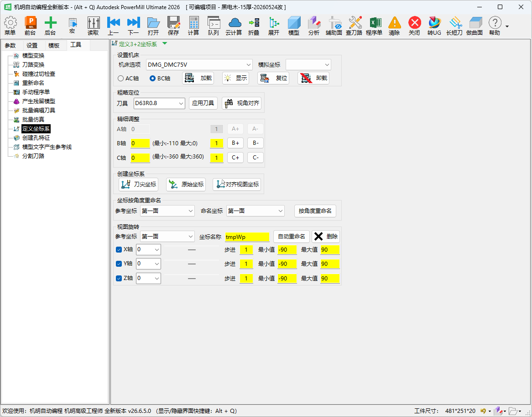Adjust the X轴 rotation slider

click(x=192, y=249)
